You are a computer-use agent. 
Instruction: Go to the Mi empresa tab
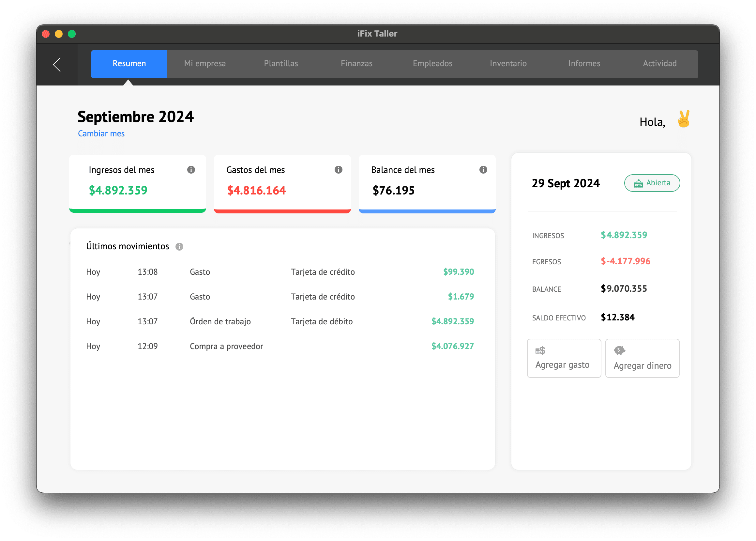pyautogui.click(x=205, y=64)
